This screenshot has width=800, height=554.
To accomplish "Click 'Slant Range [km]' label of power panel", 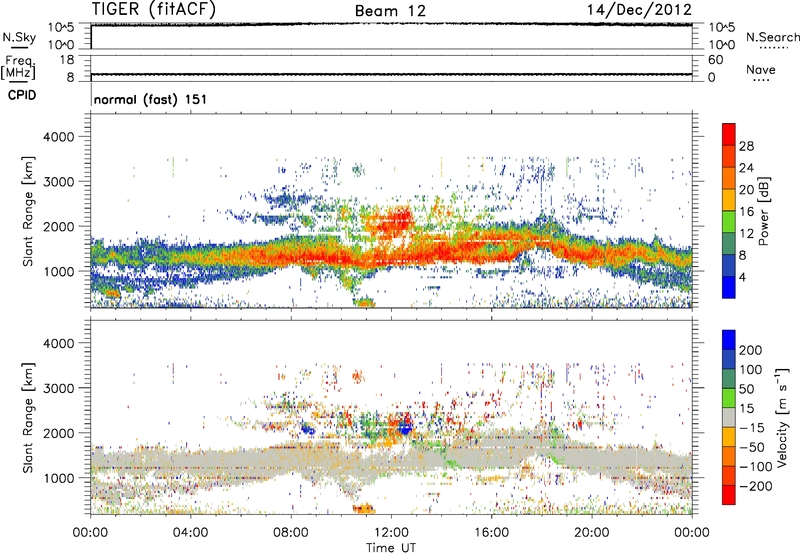I will 28,211.
